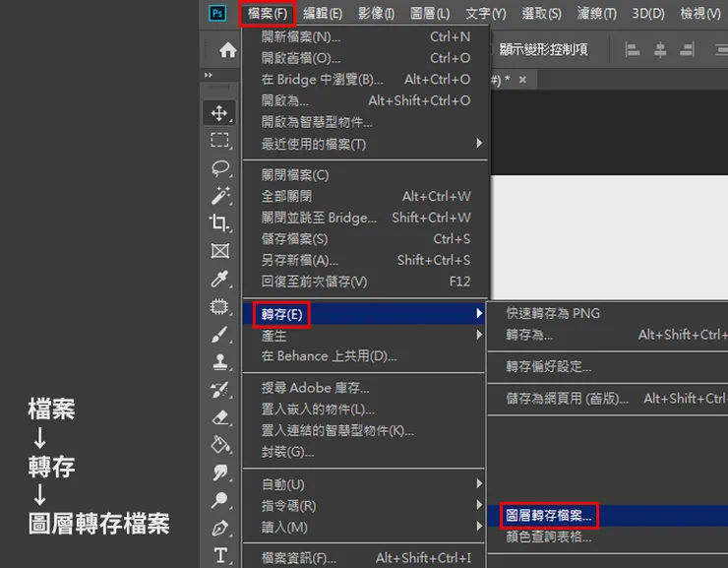Image resolution: width=728 pixels, height=568 pixels.
Task: Click the align horizontal centers icon
Action: coord(660,49)
